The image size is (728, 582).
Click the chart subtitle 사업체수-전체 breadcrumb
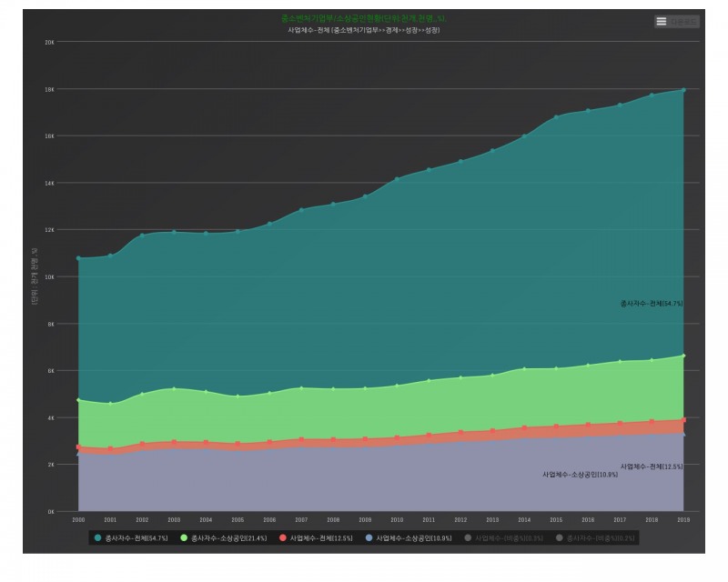coord(364,30)
